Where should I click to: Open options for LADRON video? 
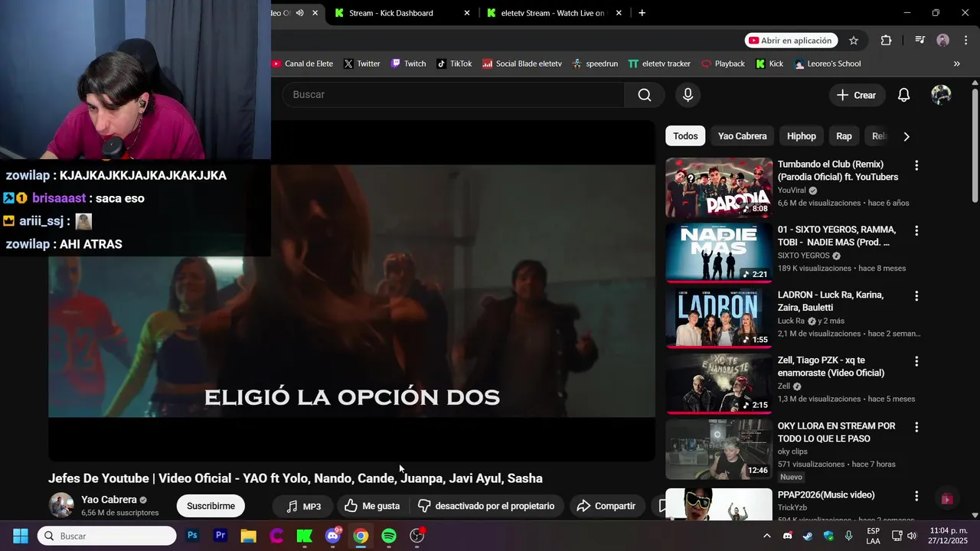click(916, 296)
